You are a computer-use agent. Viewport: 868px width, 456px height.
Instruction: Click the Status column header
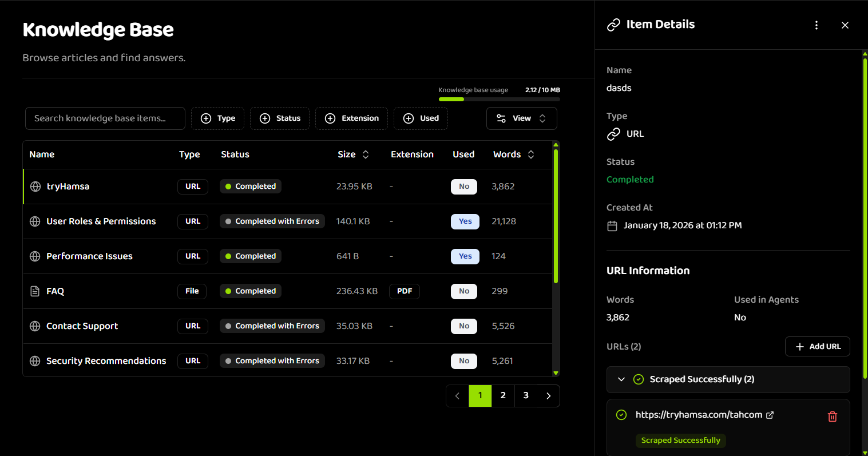(x=235, y=154)
